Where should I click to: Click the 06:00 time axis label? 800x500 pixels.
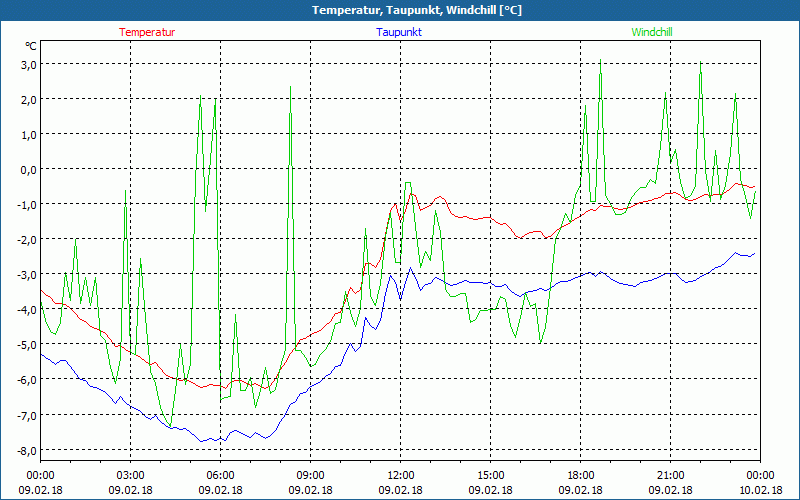[x=220, y=476]
